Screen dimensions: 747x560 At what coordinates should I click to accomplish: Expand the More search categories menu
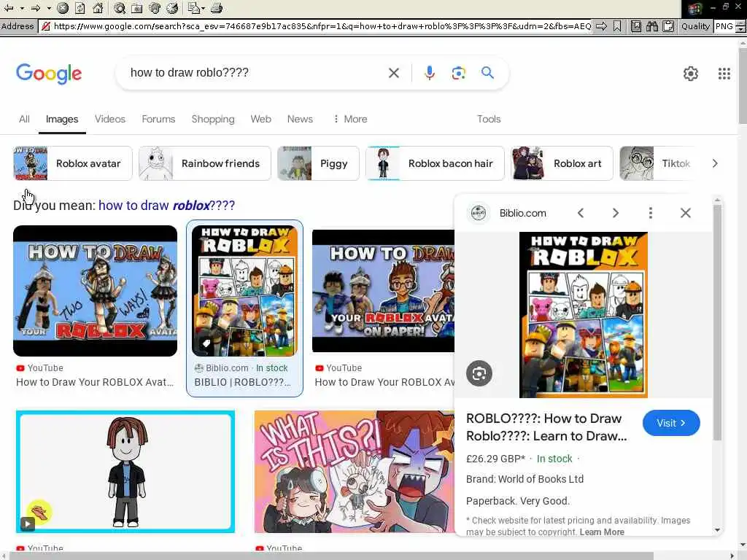(x=350, y=119)
